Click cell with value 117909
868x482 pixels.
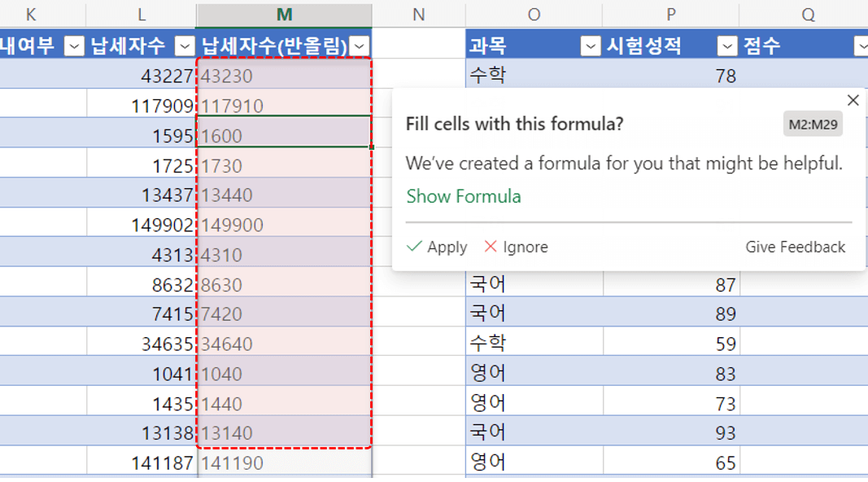click(142, 103)
